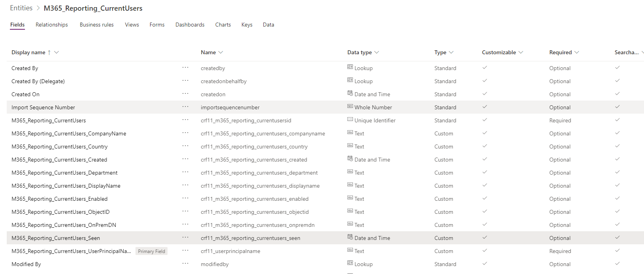Open Customizable column dropdown
This screenshot has width=644, height=274.
(x=521, y=52)
